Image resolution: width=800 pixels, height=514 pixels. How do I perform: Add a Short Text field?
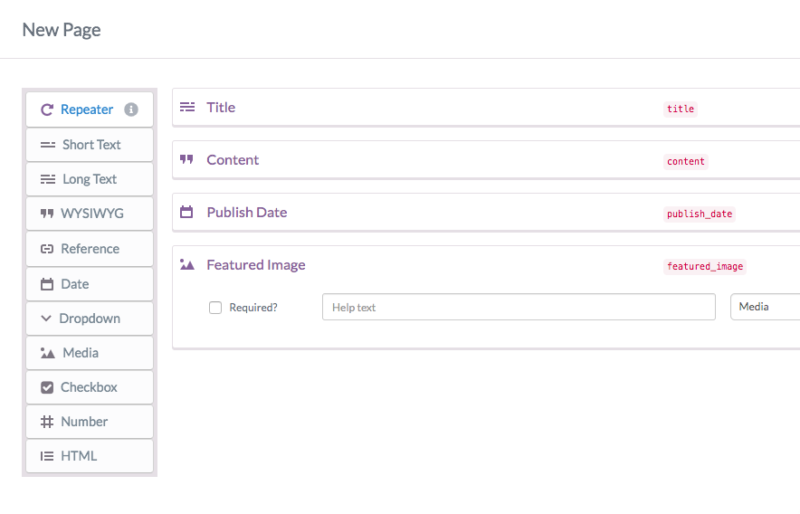click(x=89, y=145)
